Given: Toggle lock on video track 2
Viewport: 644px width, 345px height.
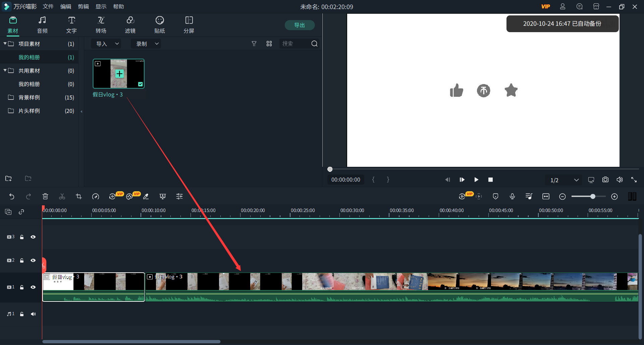Looking at the screenshot, I should click(22, 261).
